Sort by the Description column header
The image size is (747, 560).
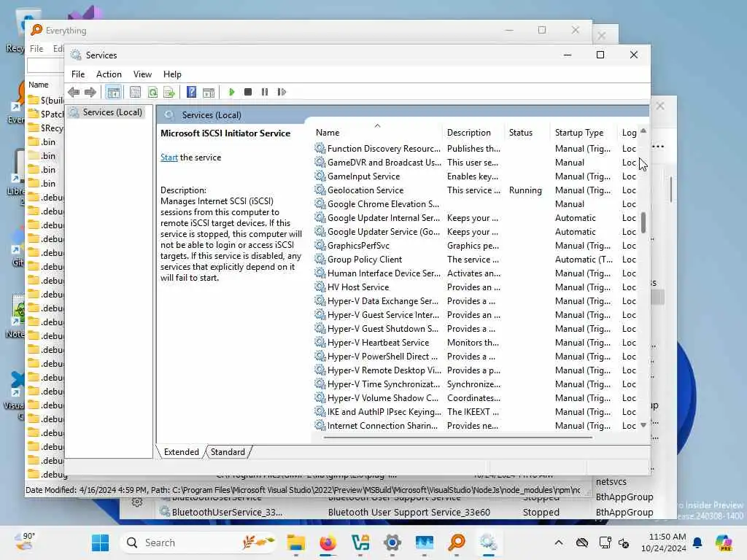(474, 133)
